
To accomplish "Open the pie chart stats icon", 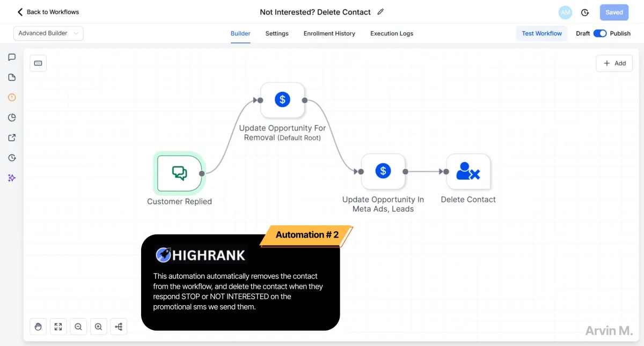I will (12, 117).
